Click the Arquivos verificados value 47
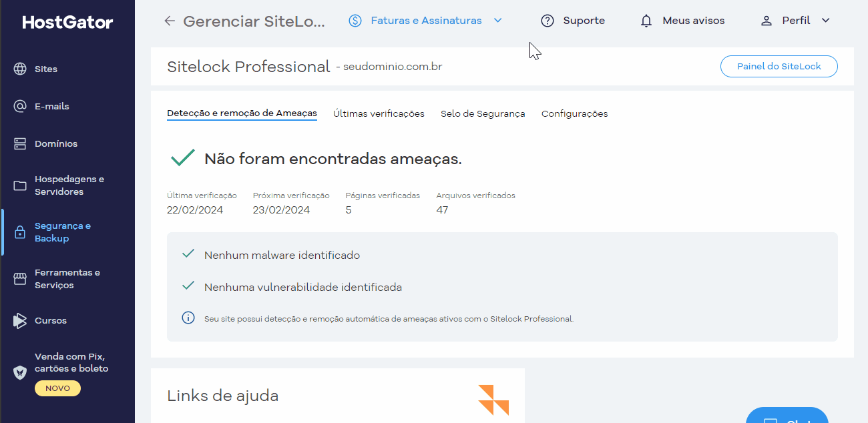The height and width of the screenshot is (423, 868). pyautogui.click(x=442, y=209)
